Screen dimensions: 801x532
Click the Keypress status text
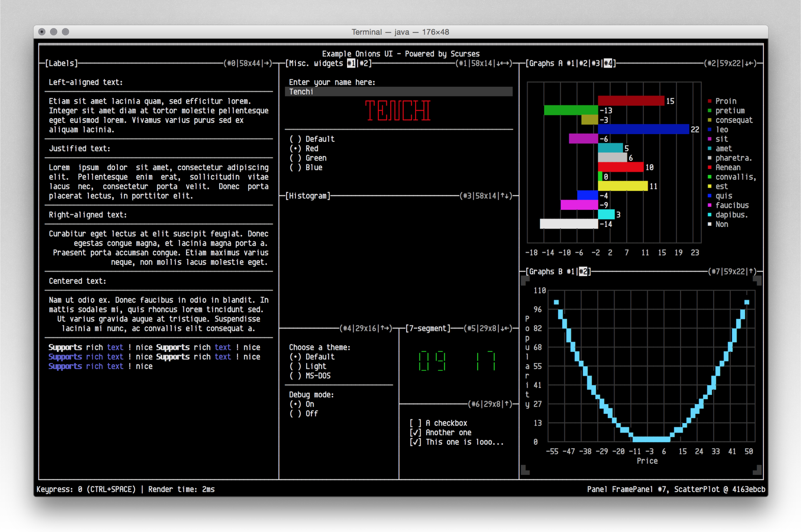click(x=86, y=489)
